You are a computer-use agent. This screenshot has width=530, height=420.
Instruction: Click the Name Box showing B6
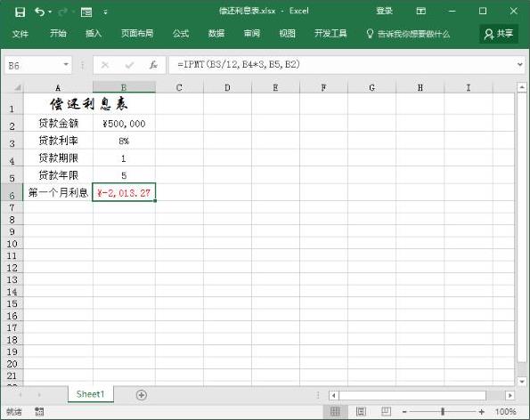point(33,65)
